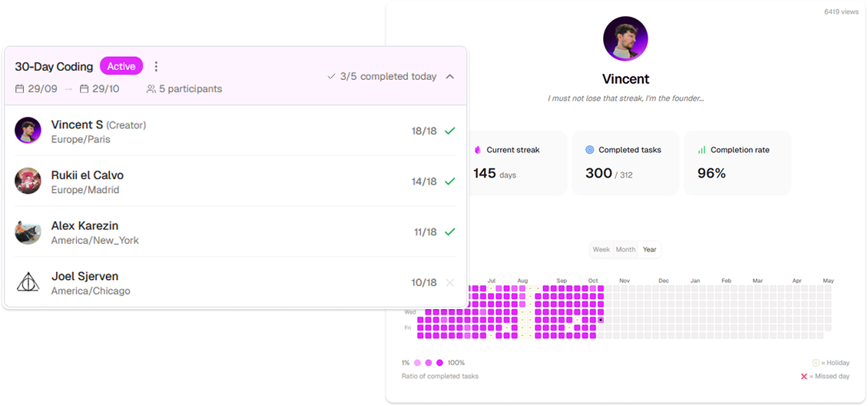Viewport: 868px width, 406px height.
Task: Toggle Joel Sjerven's incomplete X mark
Action: 450,282
